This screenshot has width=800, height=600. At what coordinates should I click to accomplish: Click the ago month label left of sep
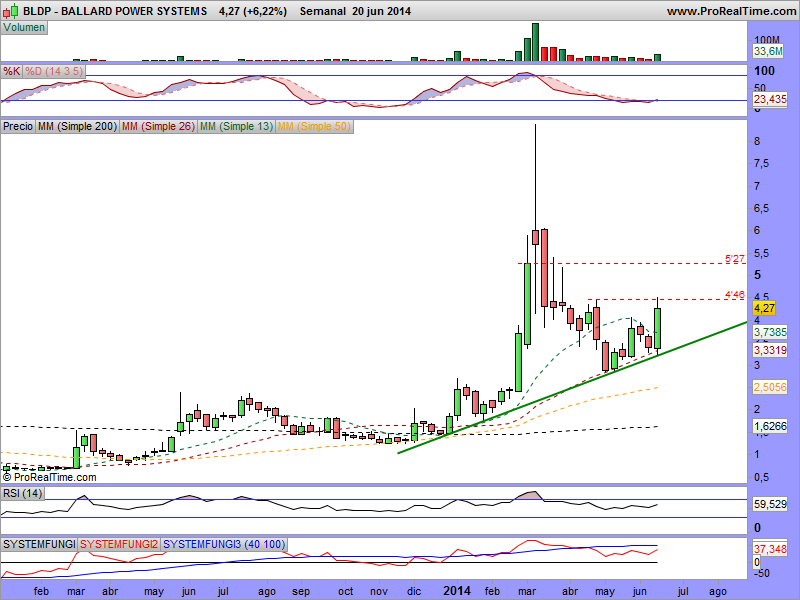click(x=267, y=592)
